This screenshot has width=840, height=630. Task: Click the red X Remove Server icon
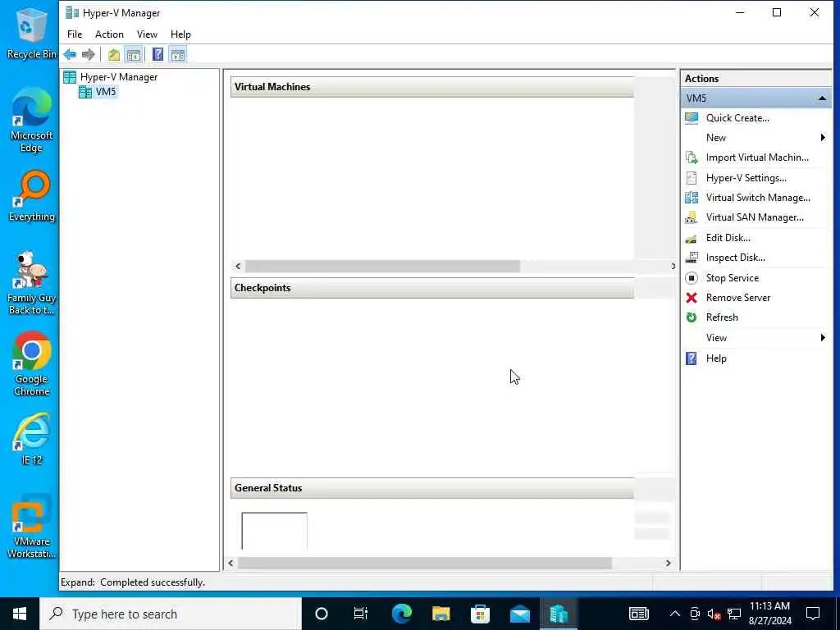click(692, 298)
